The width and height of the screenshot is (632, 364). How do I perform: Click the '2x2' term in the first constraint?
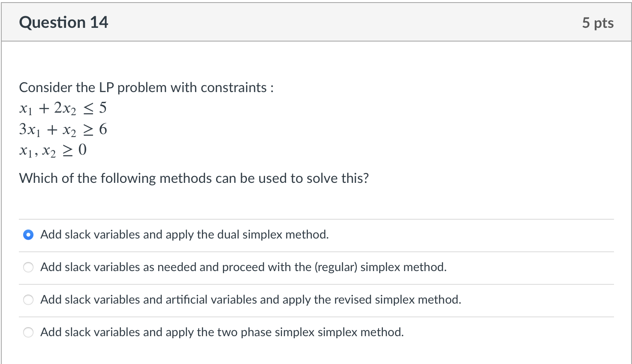[x=65, y=108]
